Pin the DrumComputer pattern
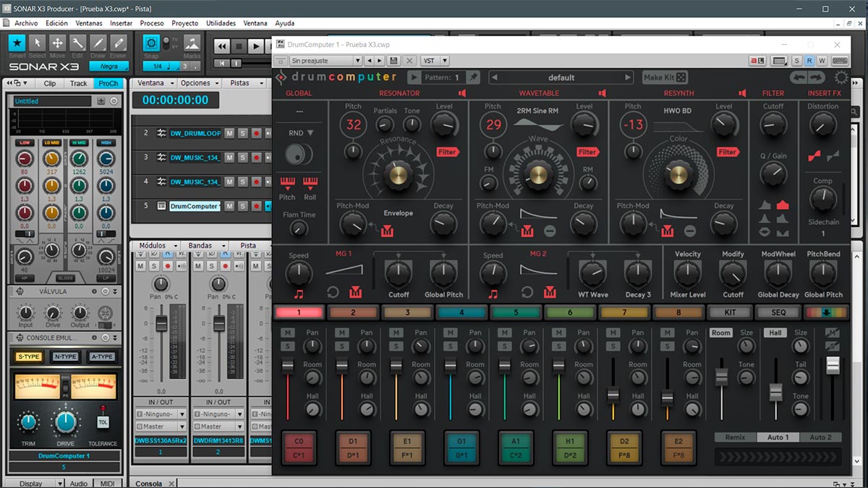 (x=473, y=77)
